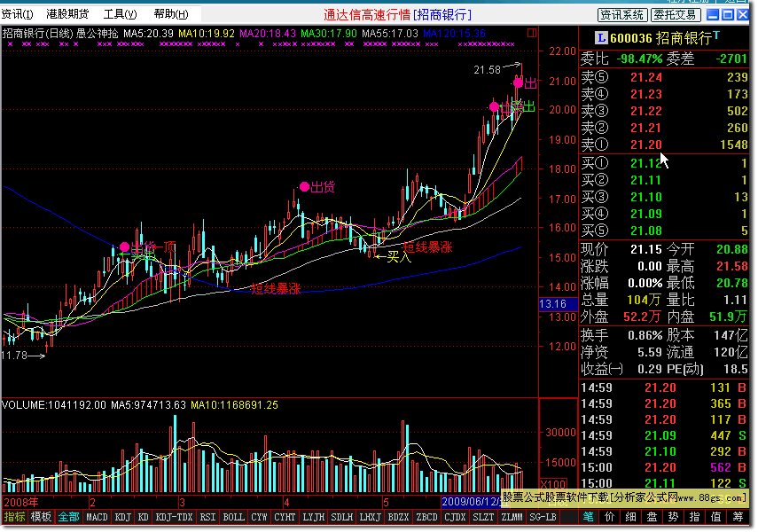Click the 卖① ask price 21.20

646,145
